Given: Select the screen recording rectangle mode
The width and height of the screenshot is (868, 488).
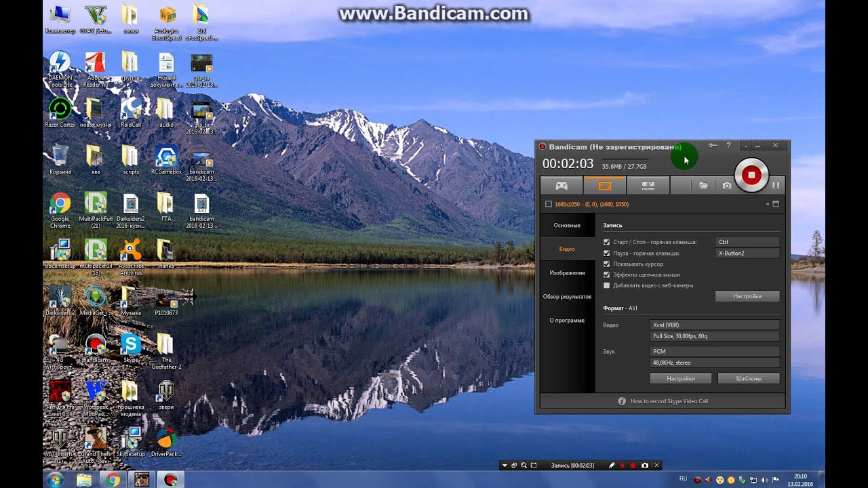Looking at the screenshot, I should (605, 185).
